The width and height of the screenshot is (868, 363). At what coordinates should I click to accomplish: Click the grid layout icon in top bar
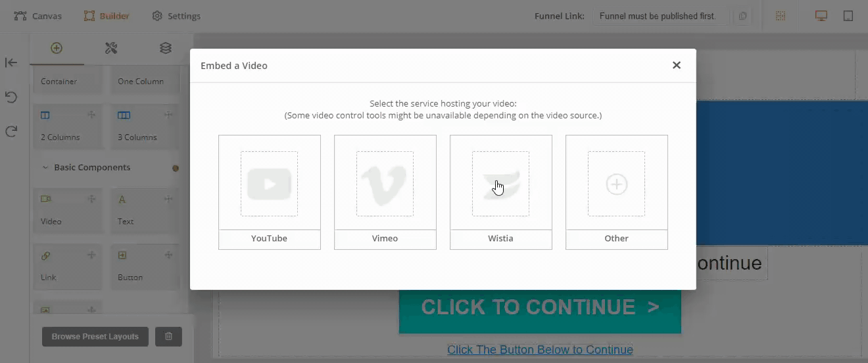[x=781, y=16]
